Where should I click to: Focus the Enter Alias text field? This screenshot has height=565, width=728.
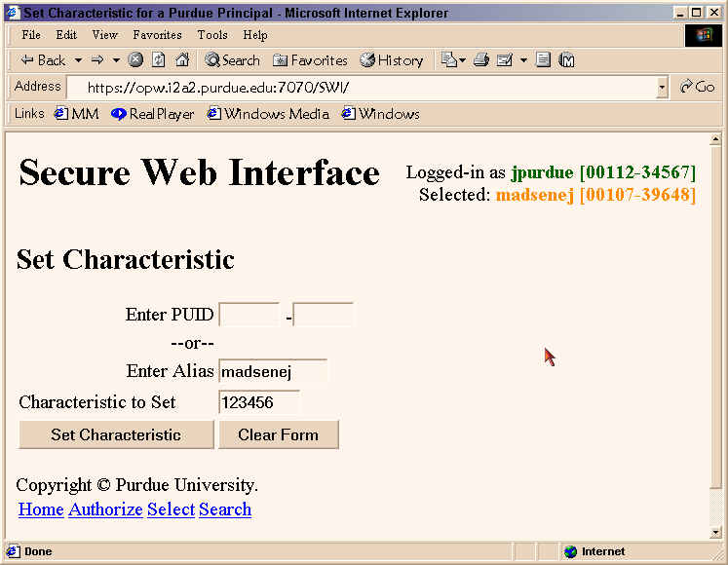pos(272,371)
